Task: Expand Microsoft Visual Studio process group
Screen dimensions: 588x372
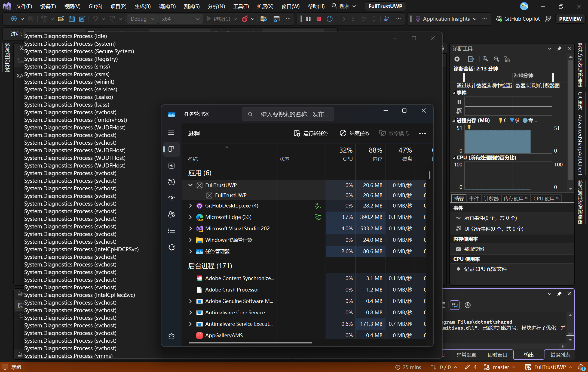Action: tap(191, 228)
